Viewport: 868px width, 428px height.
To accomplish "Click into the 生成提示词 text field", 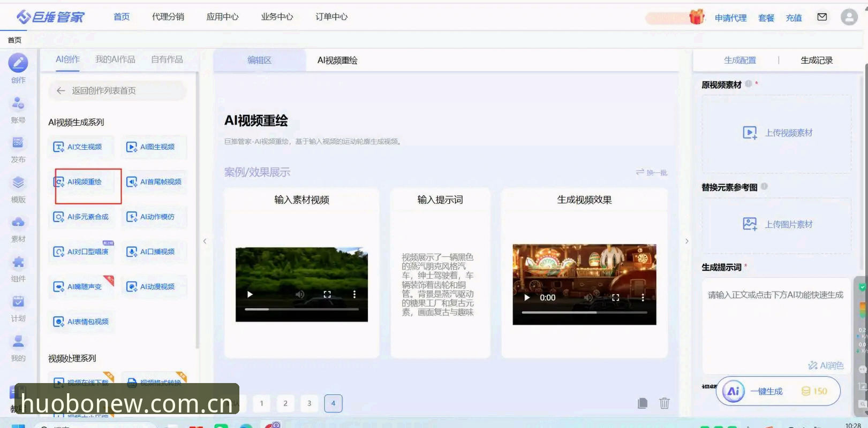I will click(x=776, y=325).
